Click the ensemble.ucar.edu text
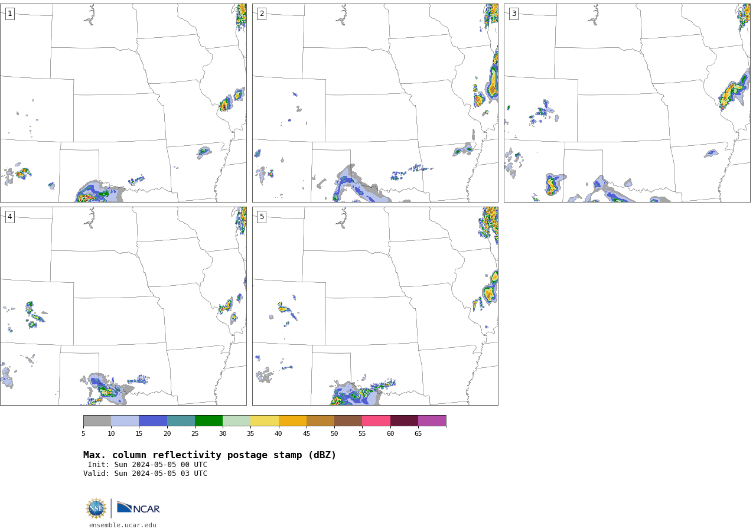This screenshot has width=756, height=532. coord(123,526)
